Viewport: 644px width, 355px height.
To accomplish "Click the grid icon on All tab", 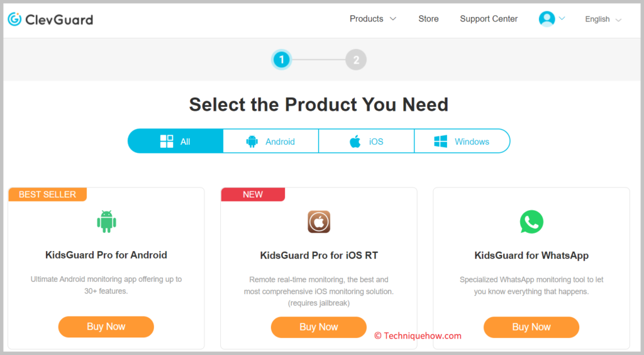I will pos(167,142).
